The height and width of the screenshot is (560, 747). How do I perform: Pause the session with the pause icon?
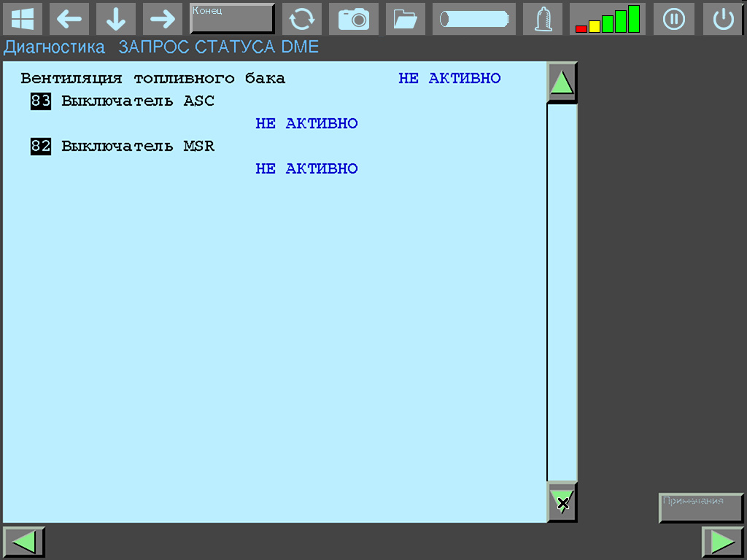[673, 19]
